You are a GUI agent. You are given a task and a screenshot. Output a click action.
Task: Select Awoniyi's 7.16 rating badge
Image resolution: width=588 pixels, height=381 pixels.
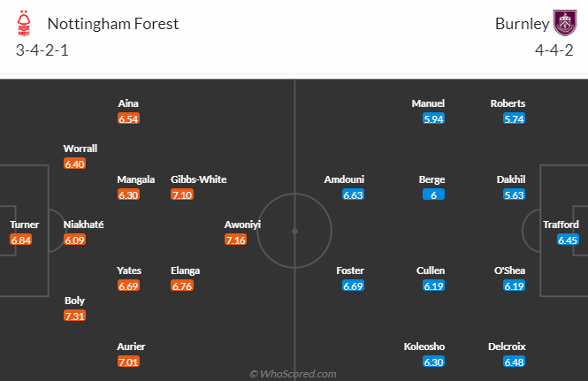pos(236,240)
